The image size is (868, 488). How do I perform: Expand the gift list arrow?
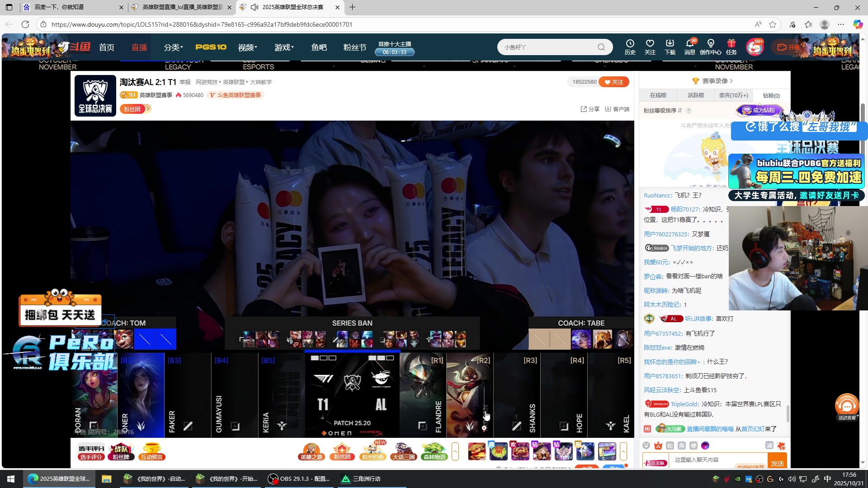(x=623, y=451)
